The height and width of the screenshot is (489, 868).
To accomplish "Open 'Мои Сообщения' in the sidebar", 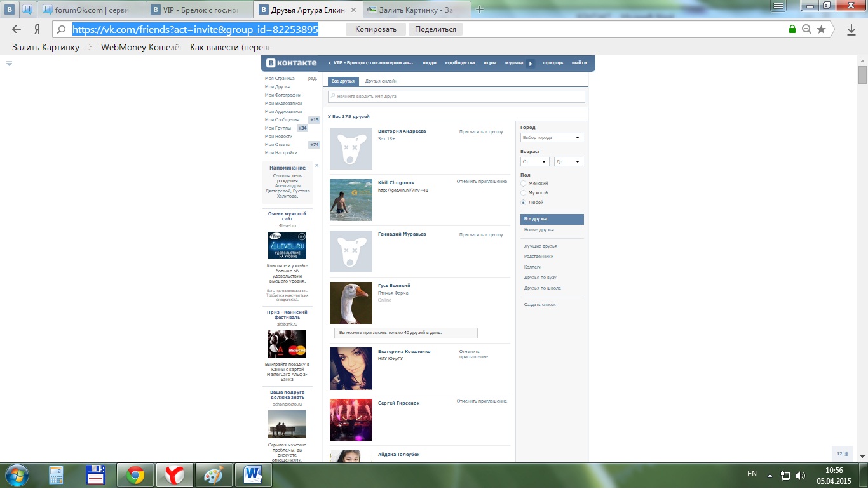I will pyautogui.click(x=281, y=120).
